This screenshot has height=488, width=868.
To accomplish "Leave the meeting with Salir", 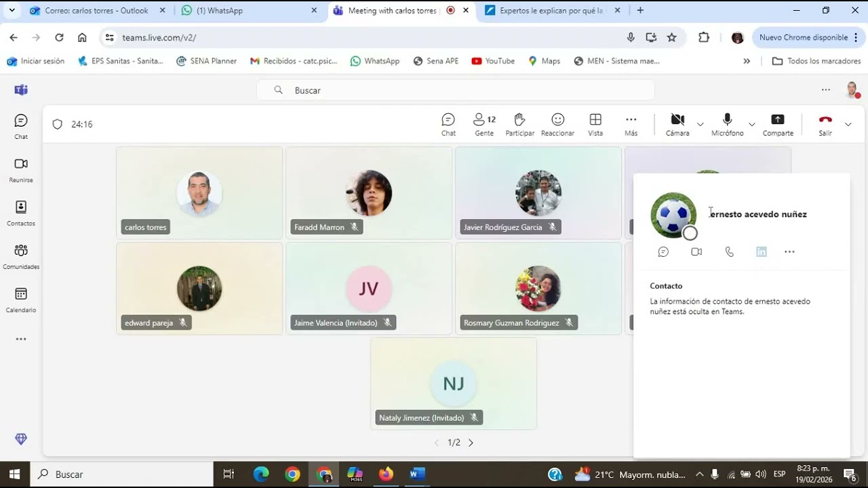I will tap(825, 125).
